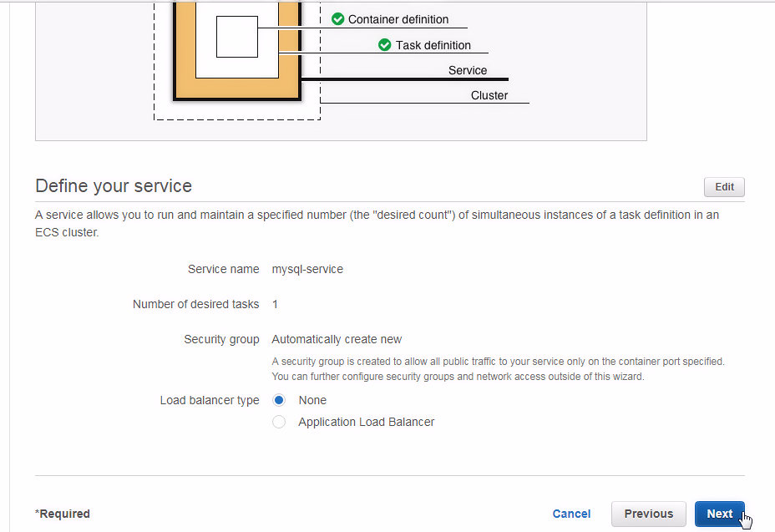Click the Define your service heading
This screenshot has height=532, width=775.
tap(114, 186)
